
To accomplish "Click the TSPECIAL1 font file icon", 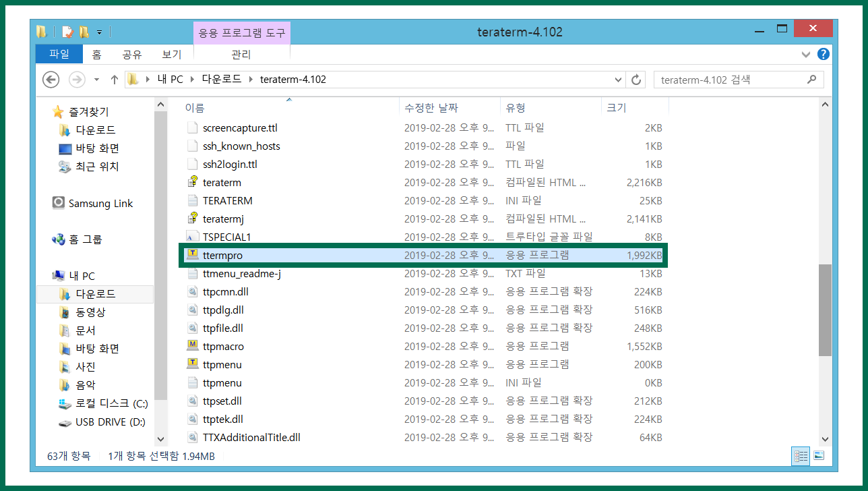I will pos(192,237).
